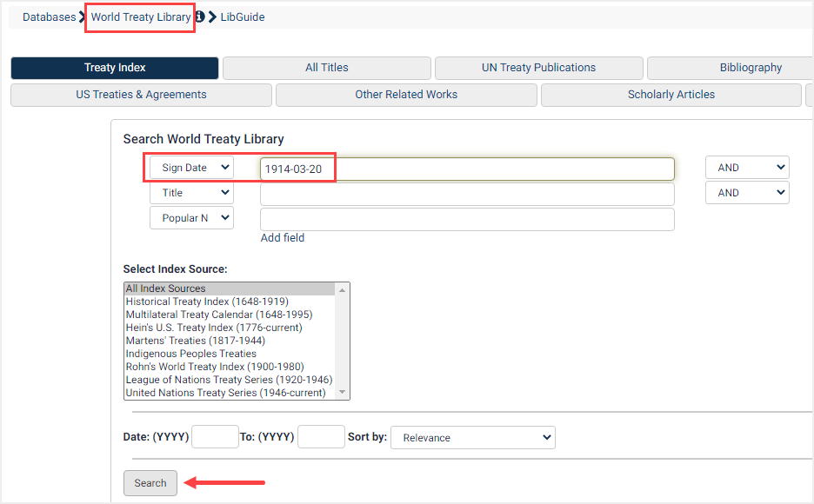814x504 pixels.
Task: Select Multilateral Treaty Calendar (1648-1995)
Action: click(230, 315)
